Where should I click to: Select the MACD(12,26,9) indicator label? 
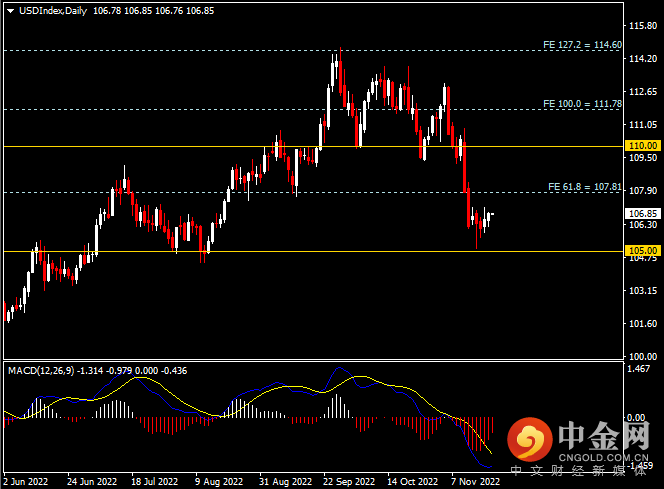click(41, 370)
